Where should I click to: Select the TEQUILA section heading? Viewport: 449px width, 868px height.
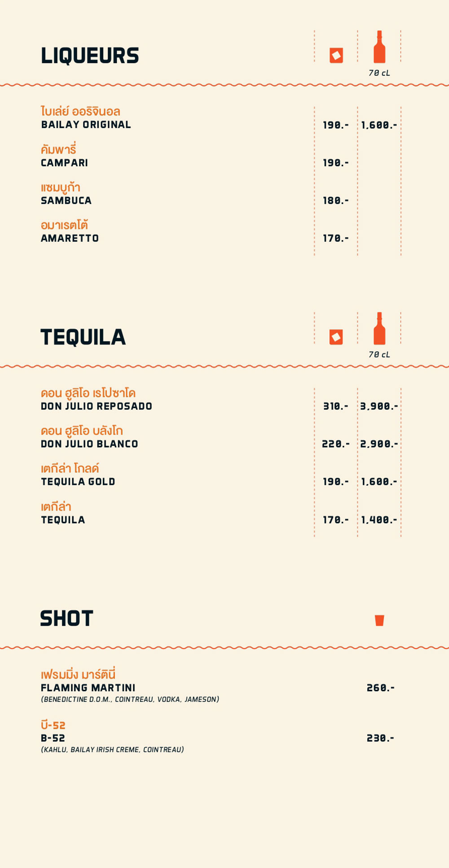pyautogui.click(x=83, y=337)
